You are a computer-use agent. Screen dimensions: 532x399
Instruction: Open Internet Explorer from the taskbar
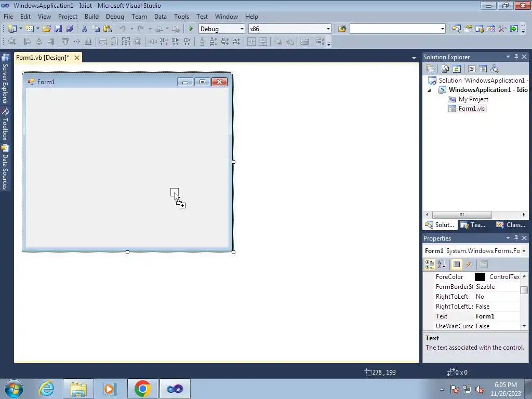pyautogui.click(x=46, y=389)
